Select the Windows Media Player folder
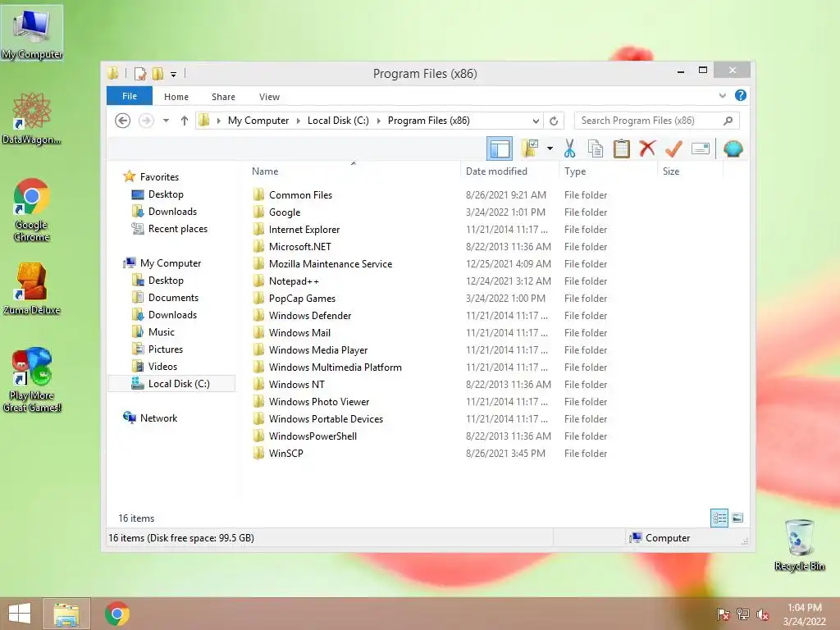The height and width of the screenshot is (630, 840). pyautogui.click(x=317, y=349)
